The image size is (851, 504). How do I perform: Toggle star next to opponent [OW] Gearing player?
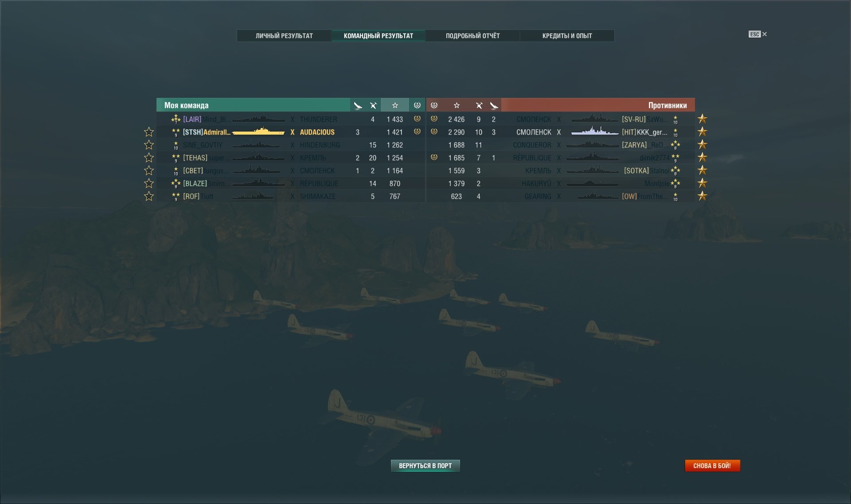coord(702,196)
